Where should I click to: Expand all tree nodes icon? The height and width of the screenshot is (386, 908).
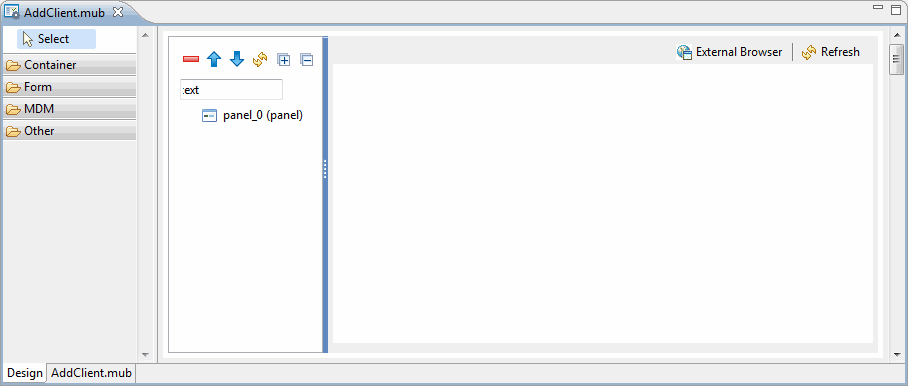[283, 59]
